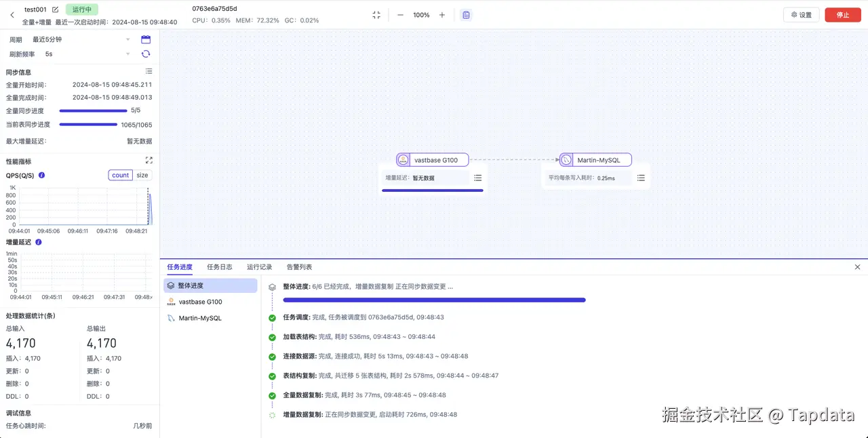Edit the task name test001 pencil icon
The image size is (868, 438).
(56, 9)
